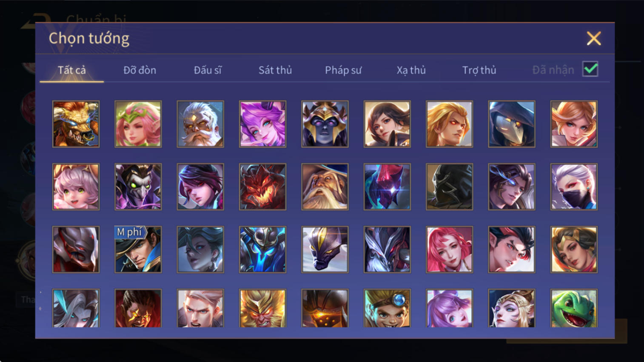
Task: Pick the blonde fiery-eyed warrior hero
Action: [x=449, y=124]
